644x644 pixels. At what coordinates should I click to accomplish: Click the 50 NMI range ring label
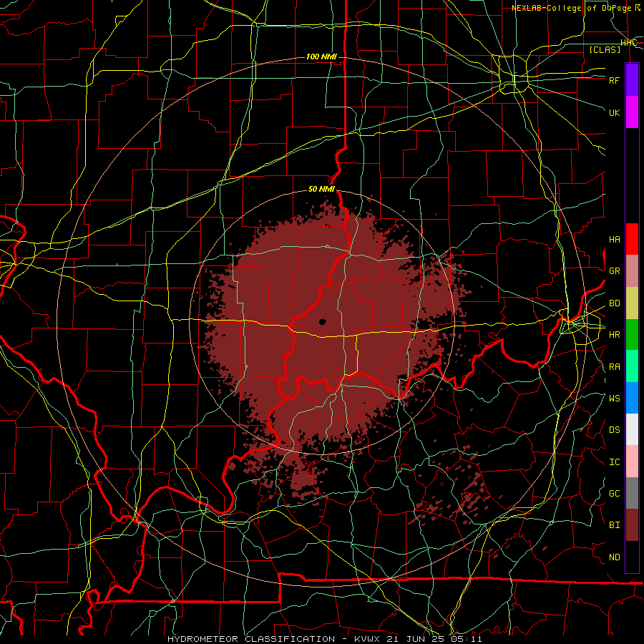321,190
